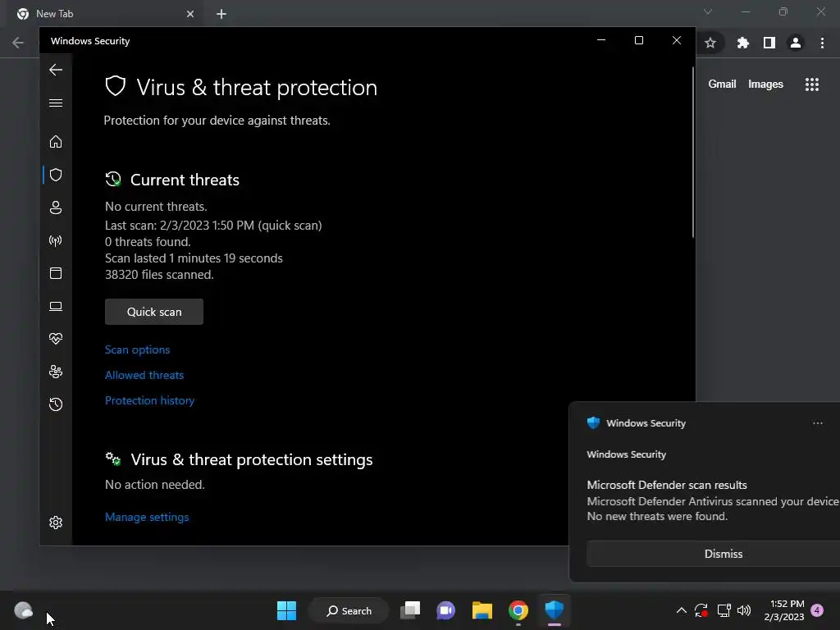This screenshot has height=630, width=840.
Task: Minimize the Windows Security window
Action: pyautogui.click(x=601, y=41)
